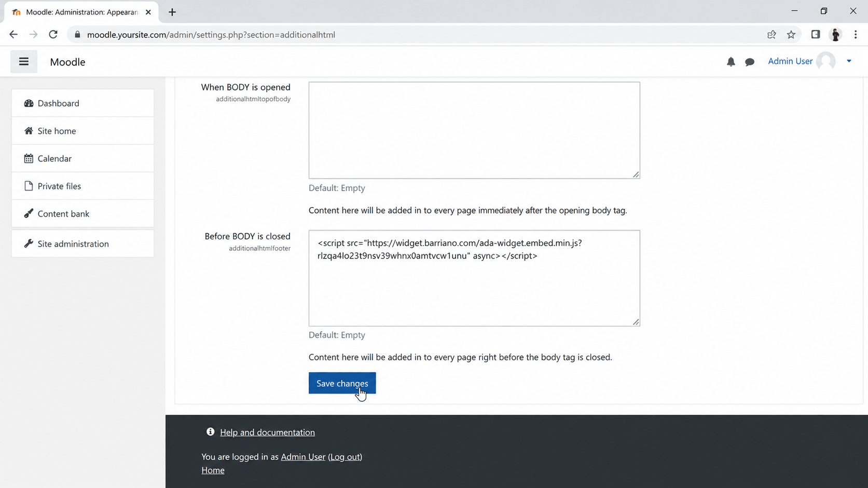Open Chrome profile avatar

pyautogui.click(x=835, y=35)
